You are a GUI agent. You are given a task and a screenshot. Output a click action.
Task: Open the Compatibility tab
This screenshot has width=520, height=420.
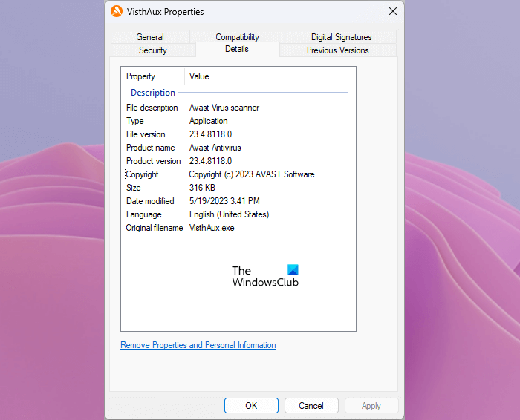tap(237, 37)
